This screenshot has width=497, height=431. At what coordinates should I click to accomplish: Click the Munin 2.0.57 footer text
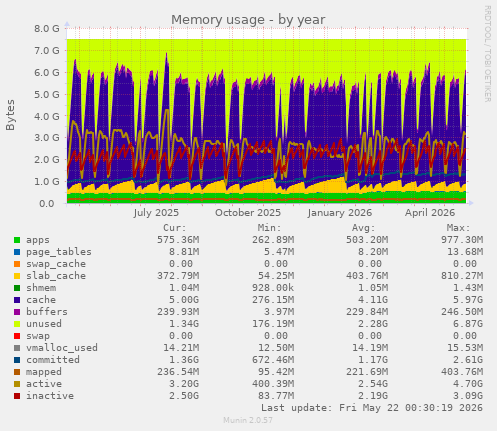coord(248,420)
